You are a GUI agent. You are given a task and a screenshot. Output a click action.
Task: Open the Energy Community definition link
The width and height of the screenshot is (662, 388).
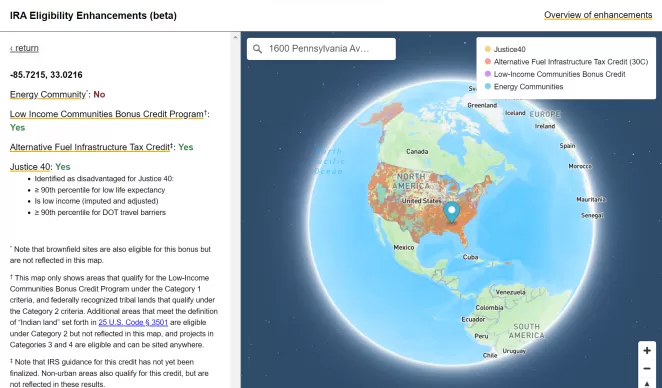coord(48,95)
